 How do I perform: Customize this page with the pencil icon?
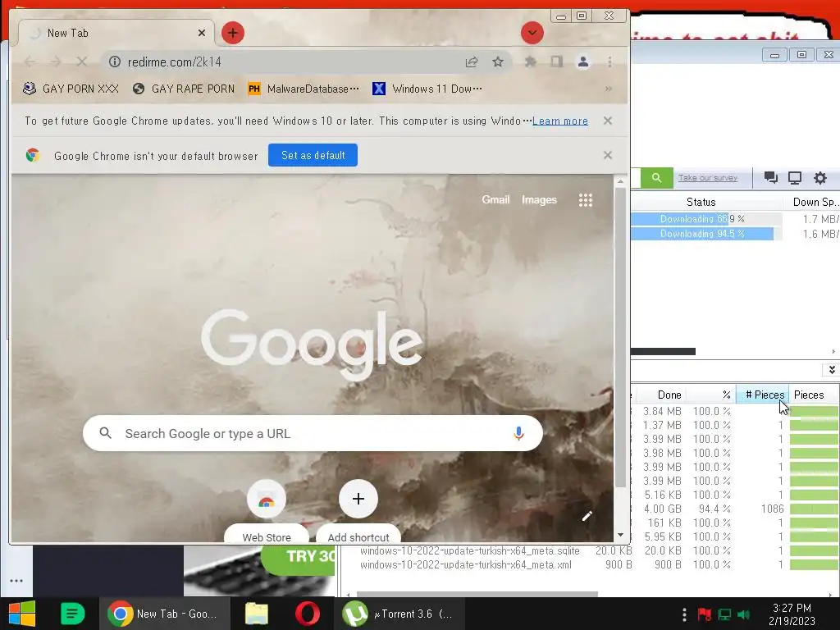(x=587, y=516)
